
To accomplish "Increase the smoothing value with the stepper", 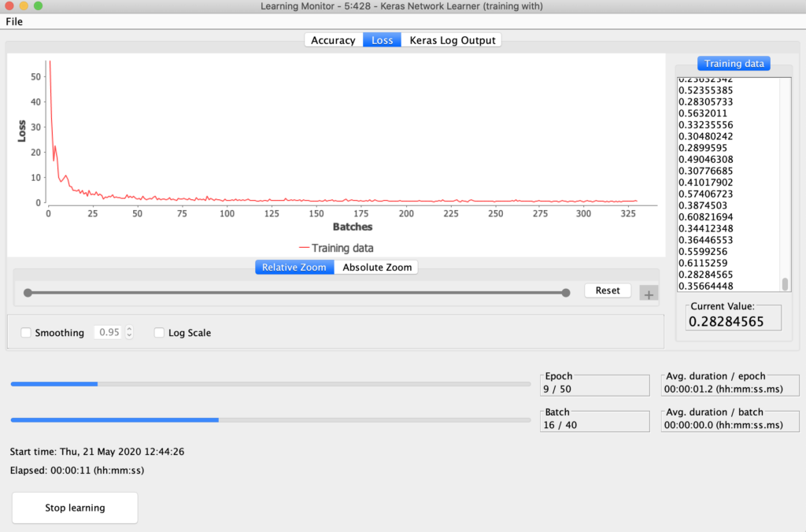I will [129, 330].
